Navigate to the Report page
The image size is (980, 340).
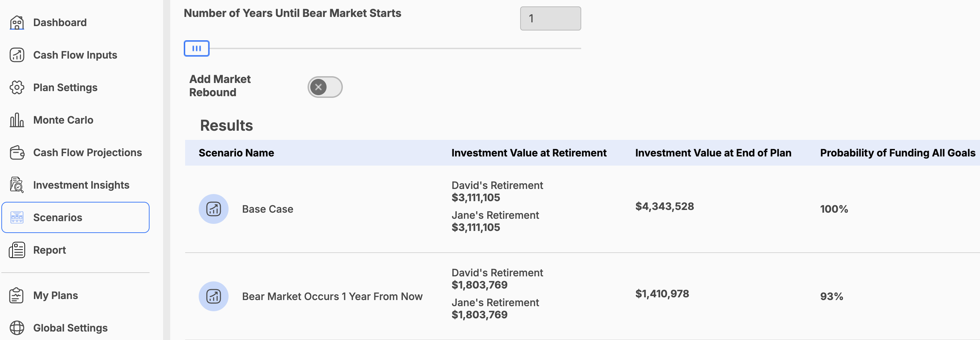click(50, 250)
